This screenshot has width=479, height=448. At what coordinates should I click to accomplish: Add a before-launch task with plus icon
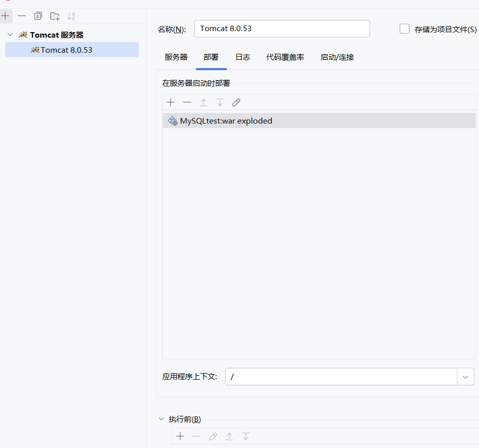click(x=180, y=436)
